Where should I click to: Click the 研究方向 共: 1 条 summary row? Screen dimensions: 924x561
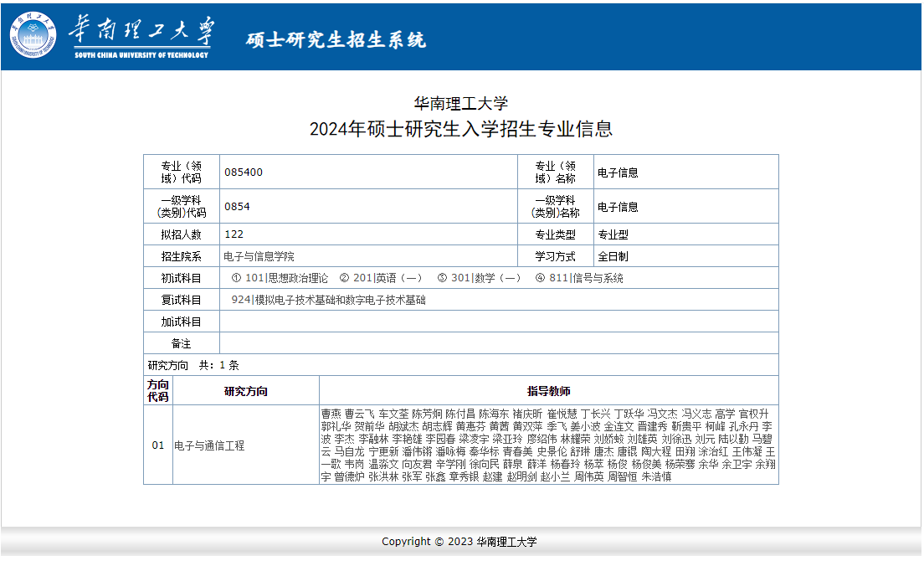click(461, 365)
